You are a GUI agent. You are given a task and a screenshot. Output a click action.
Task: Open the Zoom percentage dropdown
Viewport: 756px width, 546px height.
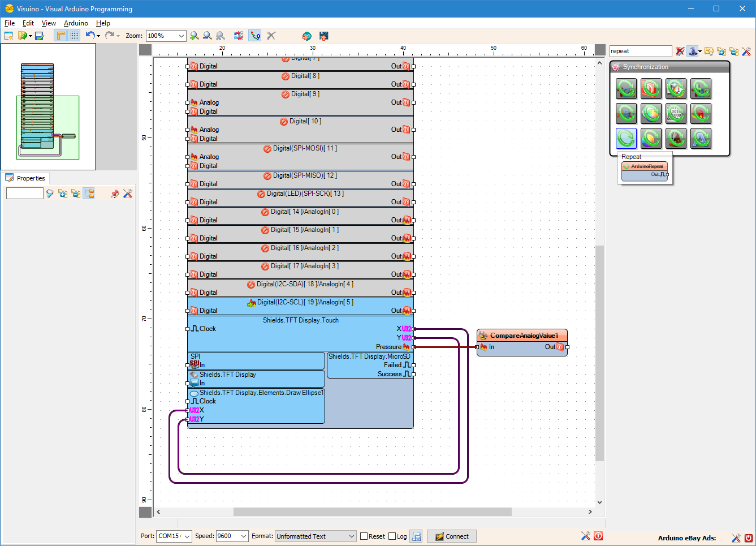[181, 36]
